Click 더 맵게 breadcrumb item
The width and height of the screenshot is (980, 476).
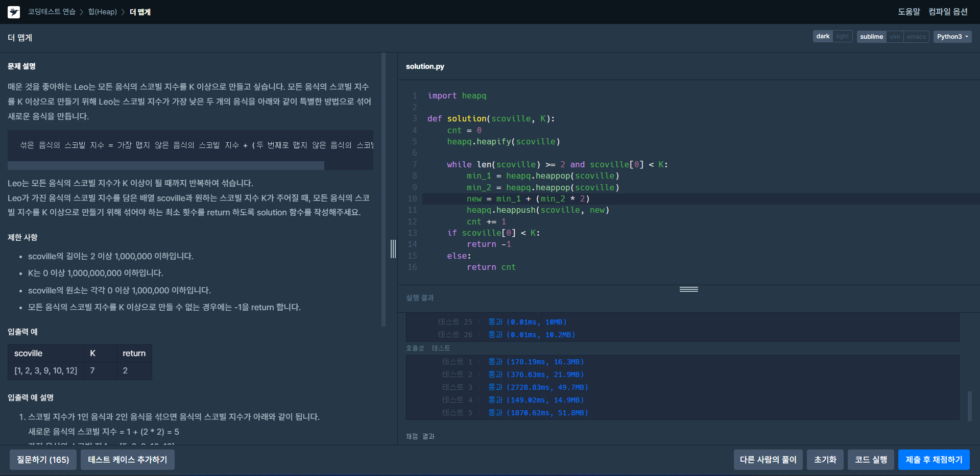pyautogui.click(x=140, y=12)
